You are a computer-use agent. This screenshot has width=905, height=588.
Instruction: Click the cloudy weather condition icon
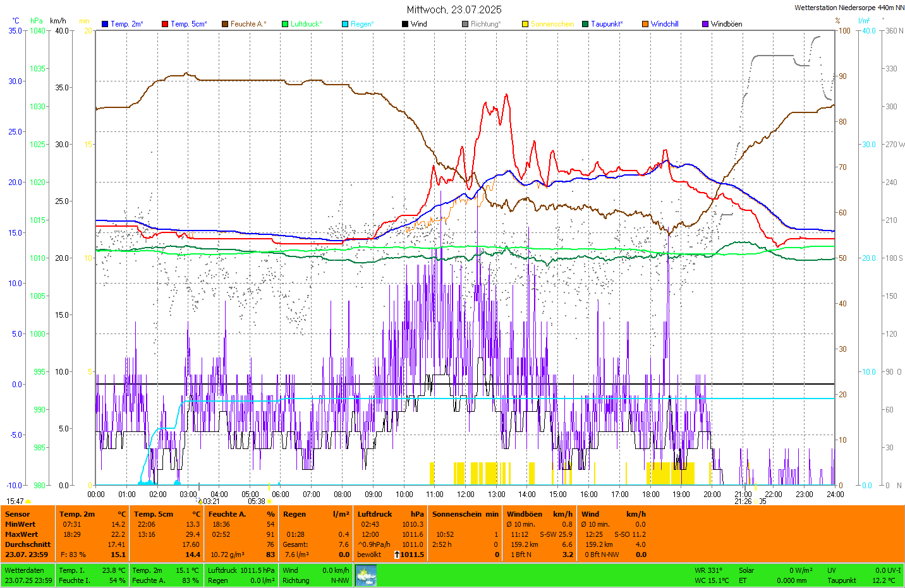pos(366,575)
